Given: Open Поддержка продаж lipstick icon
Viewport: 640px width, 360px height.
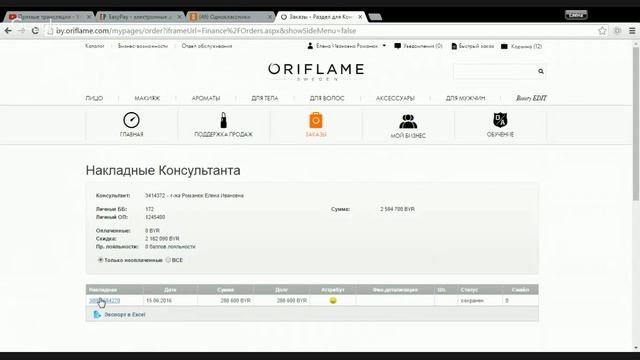Looking at the screenshot, I should point(223,120).
